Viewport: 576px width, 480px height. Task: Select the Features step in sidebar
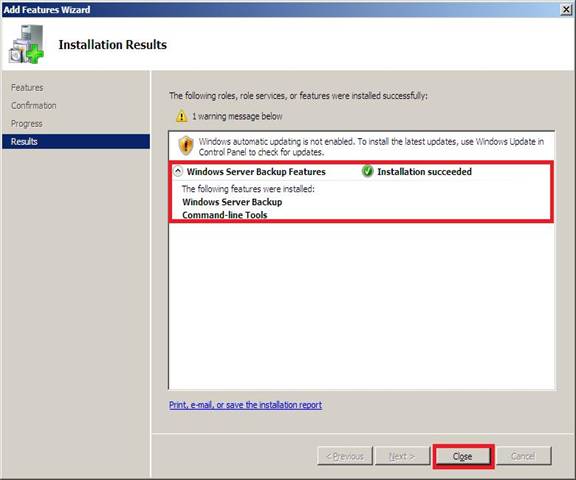click(x=27, y=88)
